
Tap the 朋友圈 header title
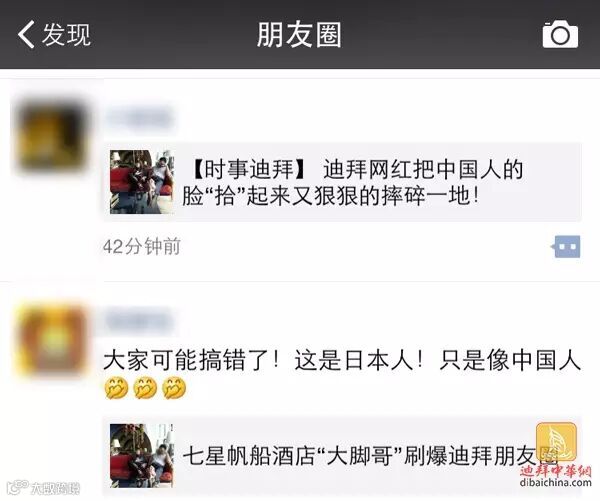(299, 34)
